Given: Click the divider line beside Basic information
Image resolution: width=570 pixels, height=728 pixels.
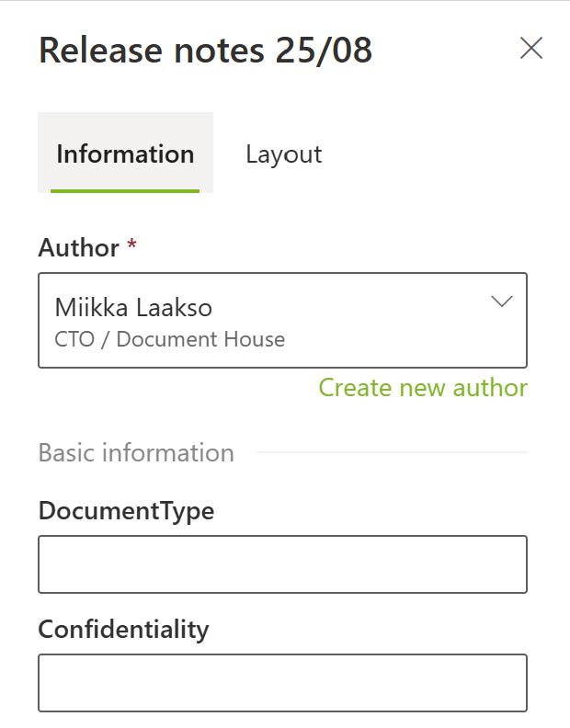Looking at the screenshot, I should 391,453.
